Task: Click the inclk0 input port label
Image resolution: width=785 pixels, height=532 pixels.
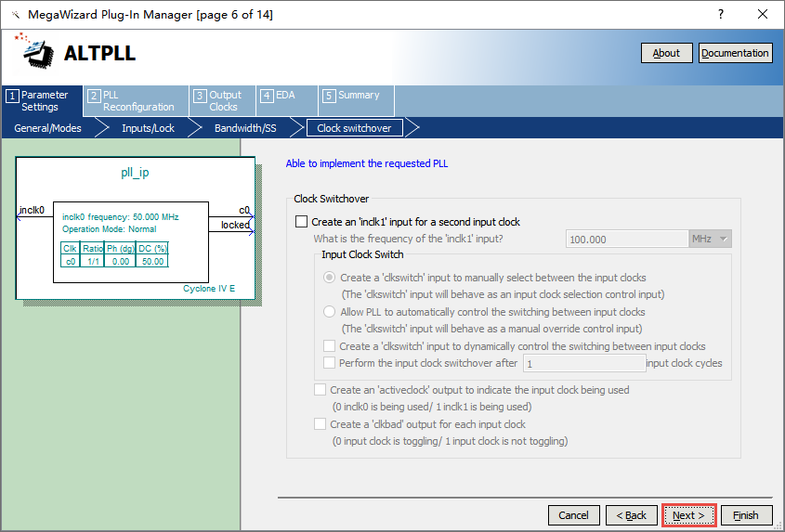Action: [32, 210]
